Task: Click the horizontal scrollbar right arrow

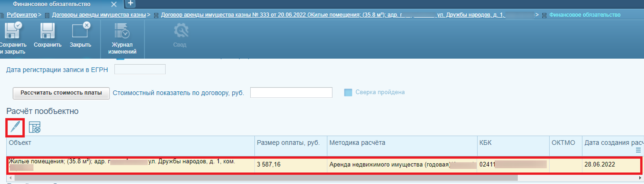Action: 640,178
